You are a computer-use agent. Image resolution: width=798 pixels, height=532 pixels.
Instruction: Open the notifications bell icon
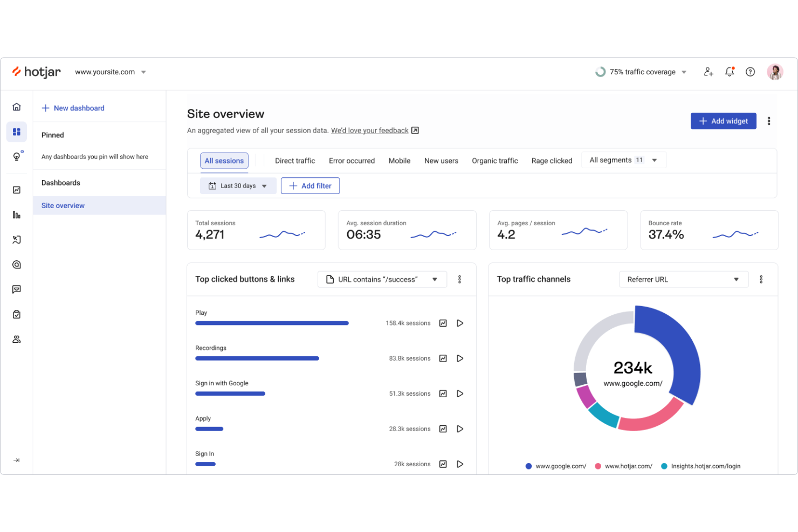point(730,72)
